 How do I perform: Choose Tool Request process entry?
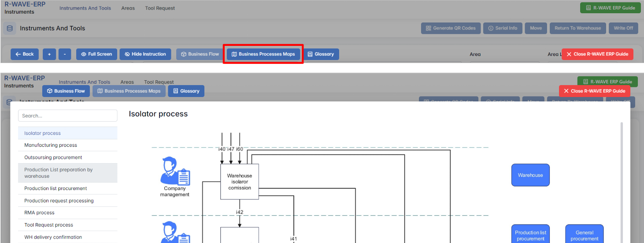point(49,225)
